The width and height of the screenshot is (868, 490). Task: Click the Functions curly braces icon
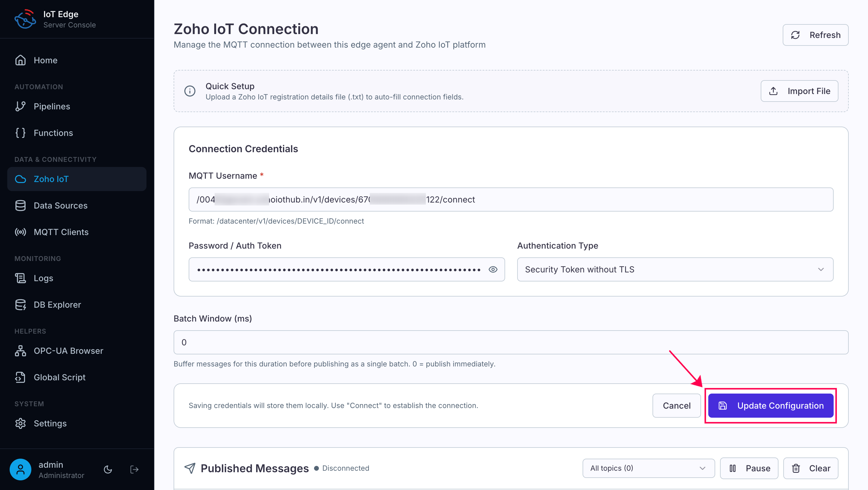point(20,133)
